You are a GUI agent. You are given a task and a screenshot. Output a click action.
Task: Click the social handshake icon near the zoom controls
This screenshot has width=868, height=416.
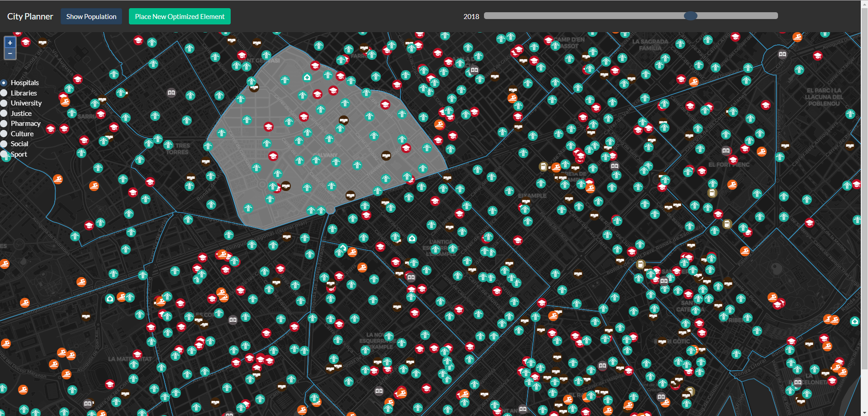click(43, 43)
